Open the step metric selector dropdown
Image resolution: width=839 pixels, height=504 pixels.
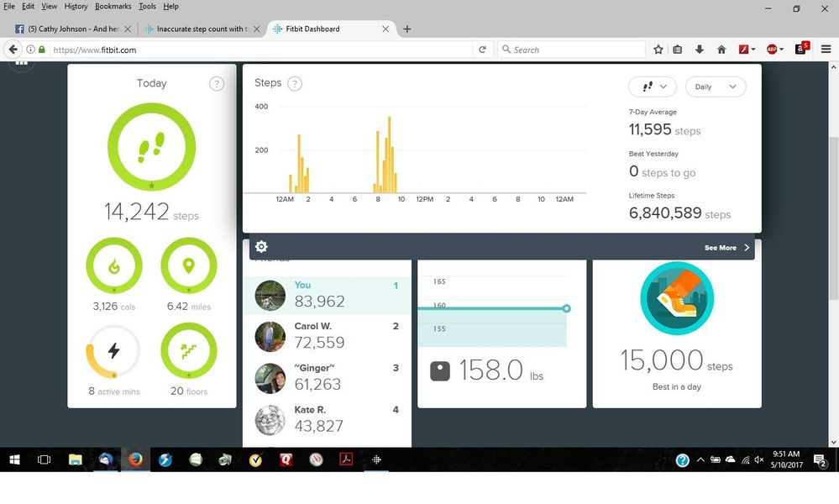[x=653, y=87]
